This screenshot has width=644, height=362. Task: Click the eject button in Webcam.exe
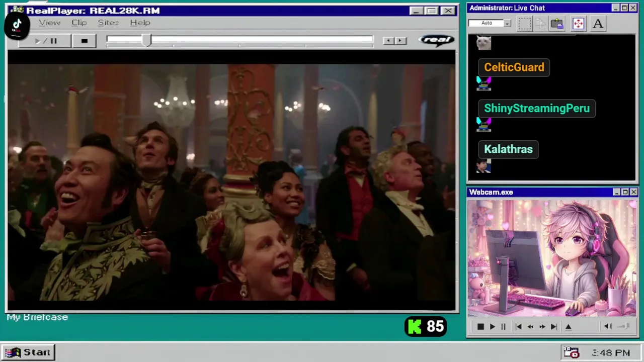coord(569,327)
